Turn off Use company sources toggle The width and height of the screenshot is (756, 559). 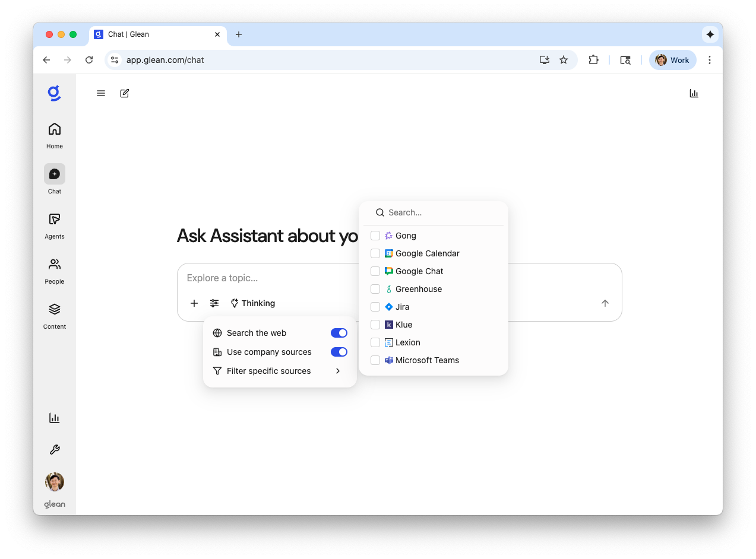[339, 352]
